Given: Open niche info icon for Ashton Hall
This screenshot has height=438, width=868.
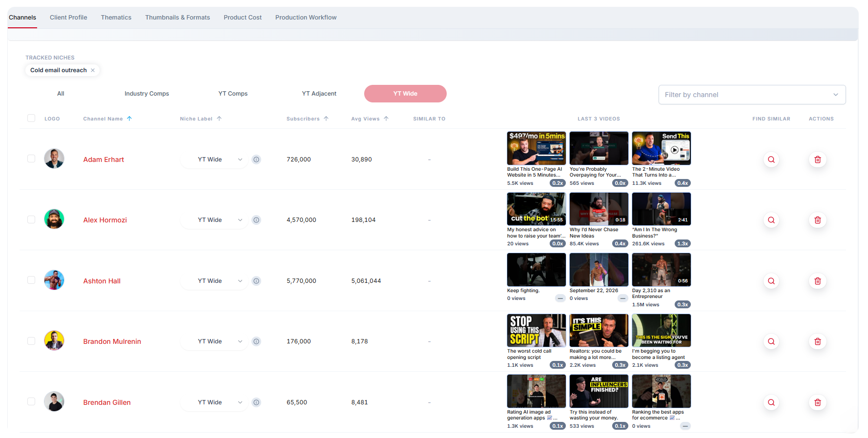Looking at the screenshot, I should 256,281.
